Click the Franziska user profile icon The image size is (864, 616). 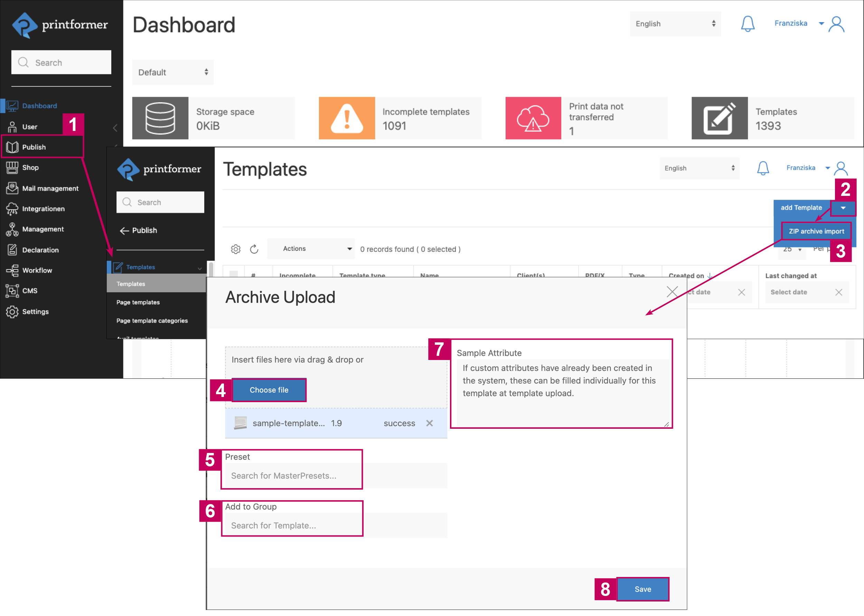(837, 23)
